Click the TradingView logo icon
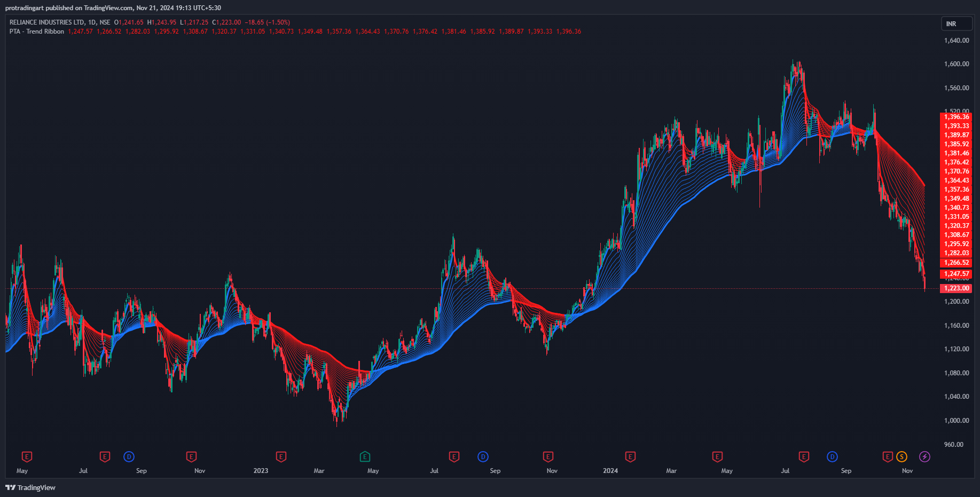 pyautogui.click(x=10, y=487)
